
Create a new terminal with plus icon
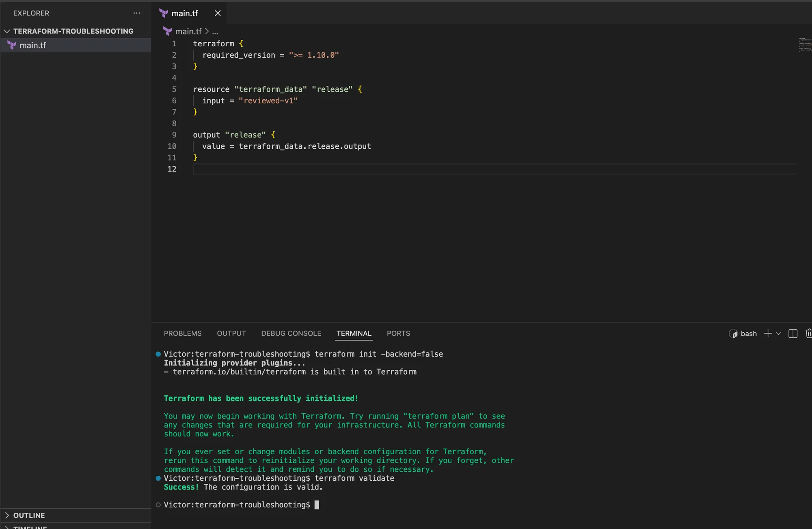click(x=768, y=334)
